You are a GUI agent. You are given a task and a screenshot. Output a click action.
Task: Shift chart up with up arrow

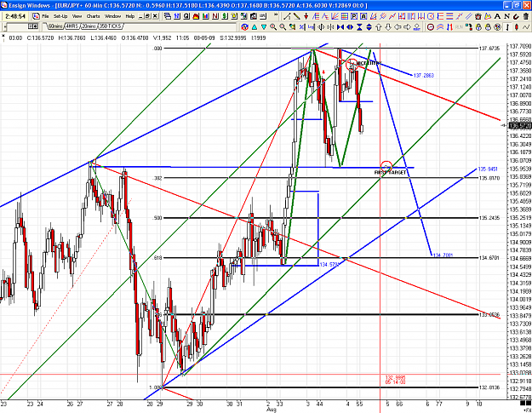tap(378, 26)
